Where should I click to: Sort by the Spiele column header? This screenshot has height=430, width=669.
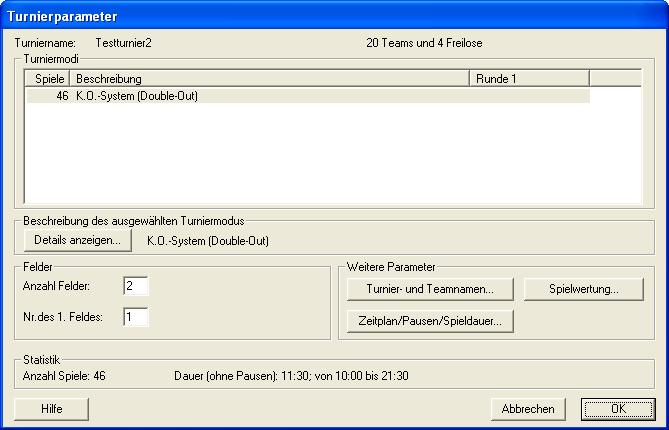[47, 78]
